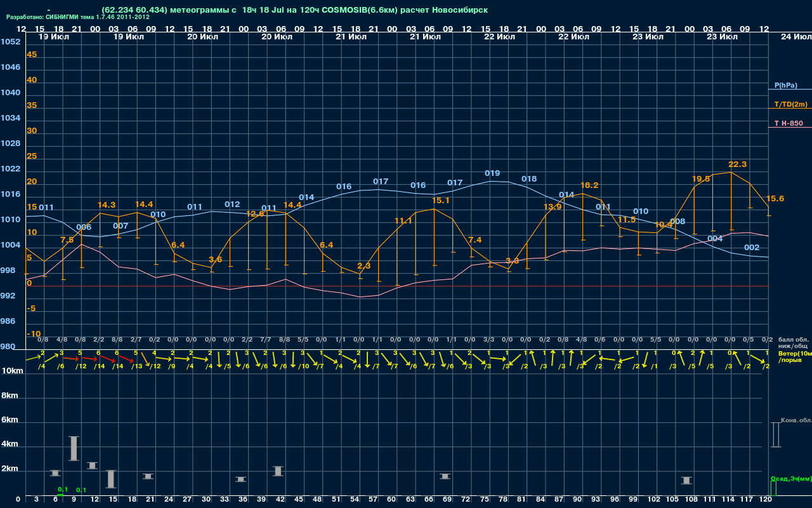Click the pressure label 012
Viewport: 812px width, 508px height.
(232, 204)
